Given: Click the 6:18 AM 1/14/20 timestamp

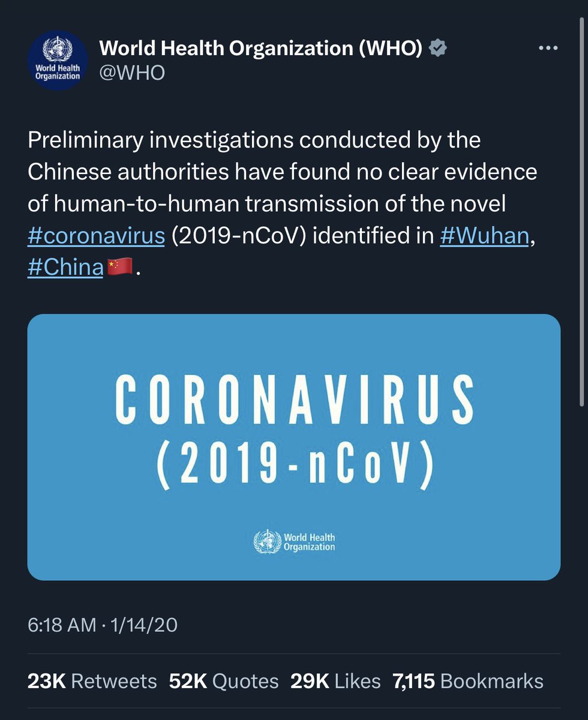Looking at the screenshot, I should coord(103,625).
